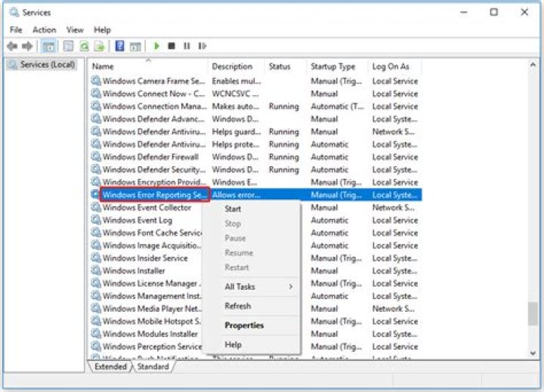Click 'Makes auto...' description cell
This screenshot has width=544, height=392.
point(236,106)
